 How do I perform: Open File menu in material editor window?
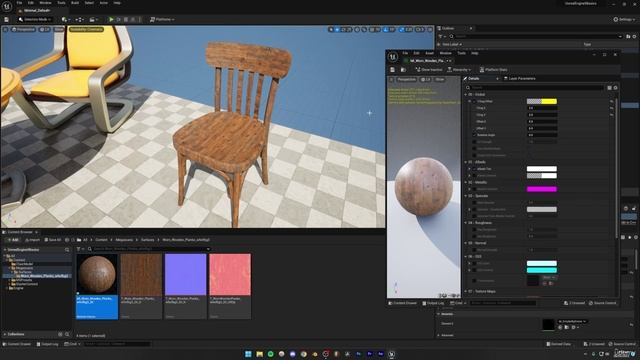pos(405,53)
